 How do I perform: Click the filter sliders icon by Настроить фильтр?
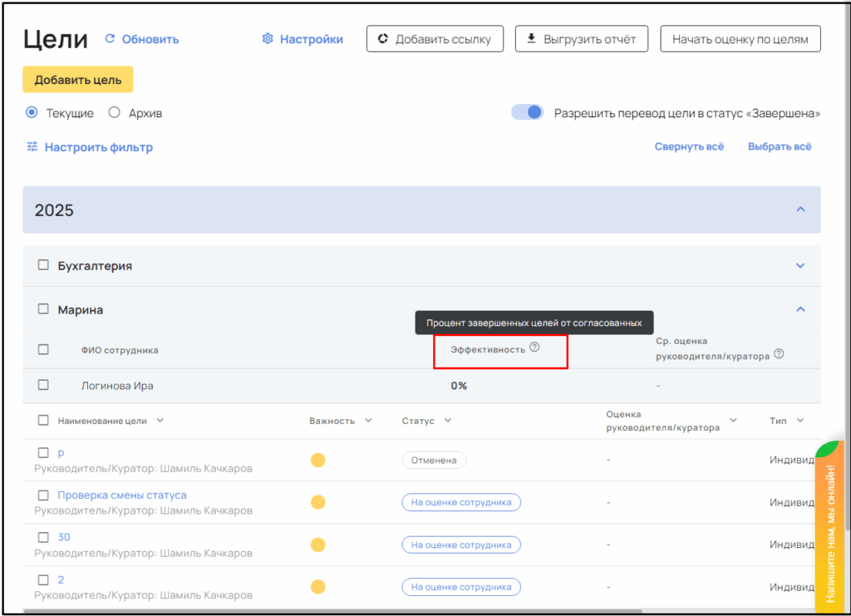(32, 147)
